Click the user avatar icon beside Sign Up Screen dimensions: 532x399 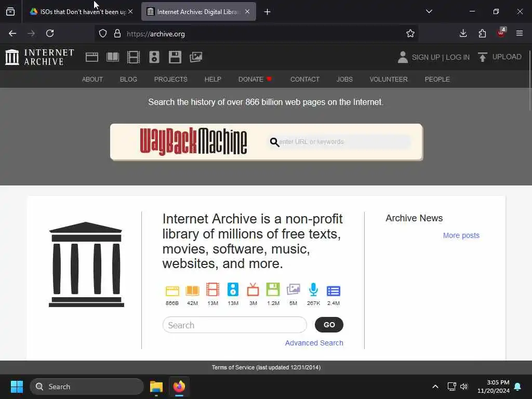(403, 57)
